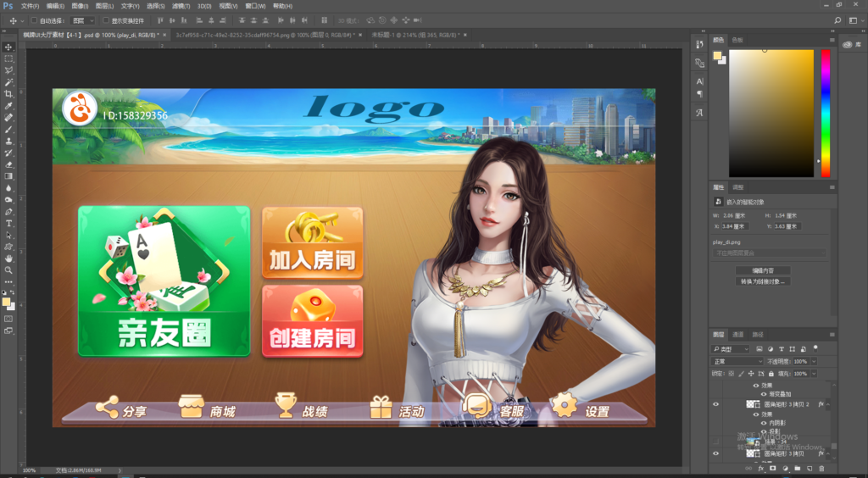The image size is (868, 478).
Task: Click the add layer style fx icon
Action: (x=760, y=469)
